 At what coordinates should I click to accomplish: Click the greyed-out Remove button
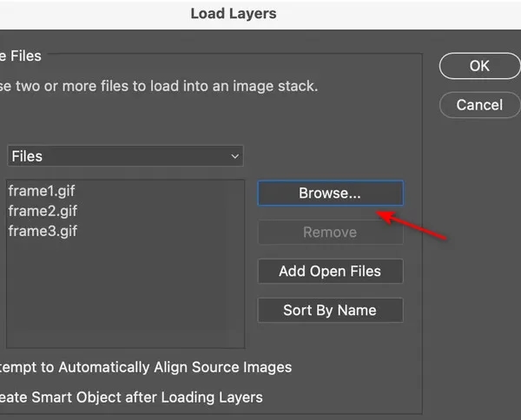[x=330, y=233]
